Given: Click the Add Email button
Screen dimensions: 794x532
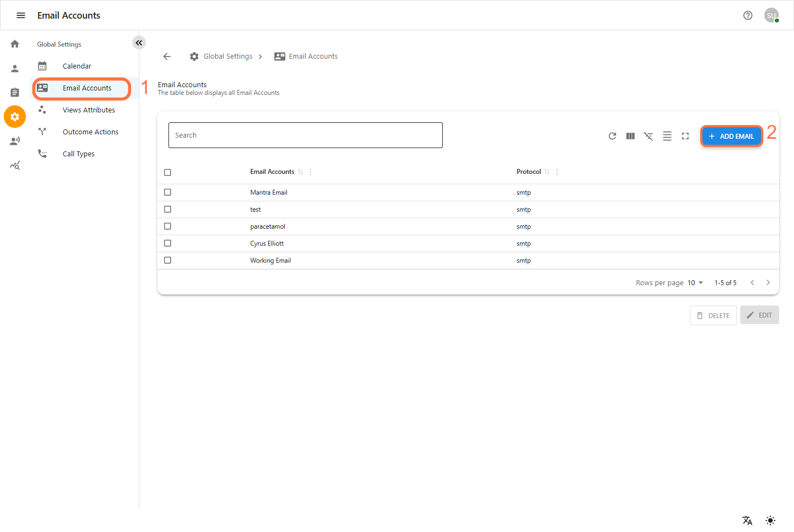Looking at the screenshot, I should pos(731,136).
